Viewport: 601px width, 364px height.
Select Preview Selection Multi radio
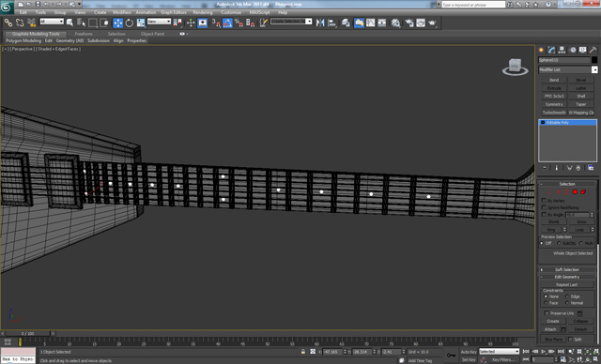(x=581, y=243)
